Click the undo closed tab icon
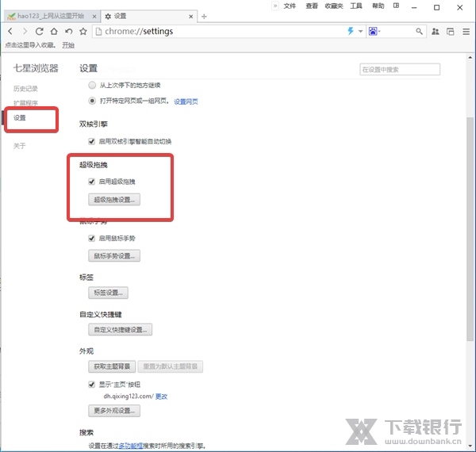The width and height of the screenshot is (476, 452). click(x=68, y=31)
